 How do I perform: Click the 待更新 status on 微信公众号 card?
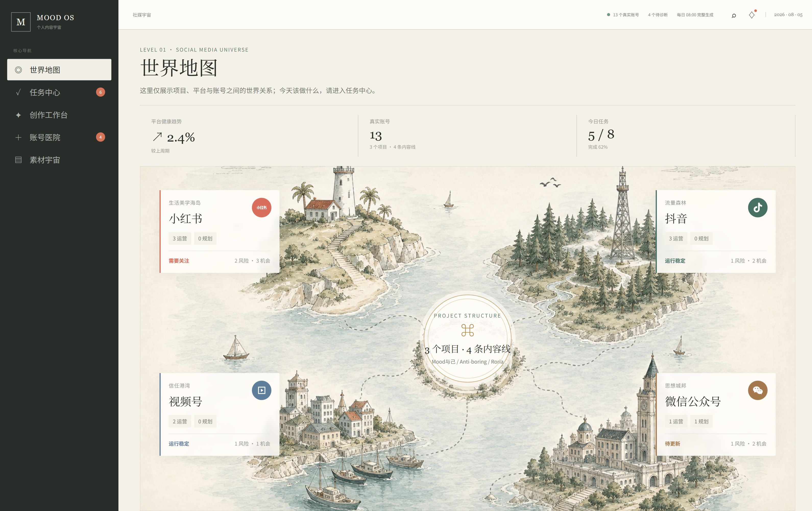[x=672, y=444]
